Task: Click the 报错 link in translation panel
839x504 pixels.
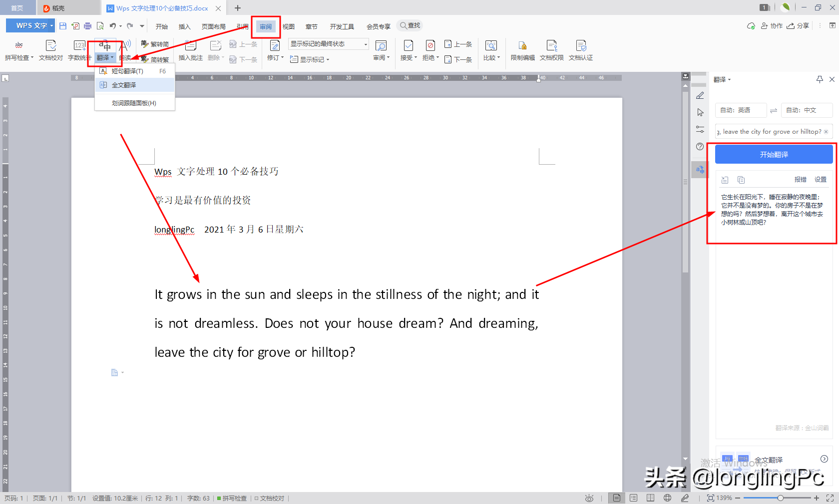Action: tap(801, 180)
